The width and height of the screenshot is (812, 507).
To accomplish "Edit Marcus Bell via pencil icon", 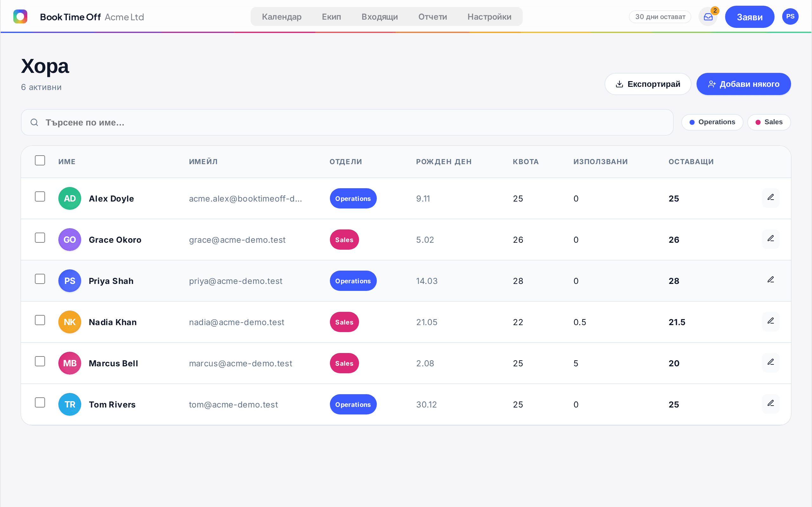I will point(770,363).
